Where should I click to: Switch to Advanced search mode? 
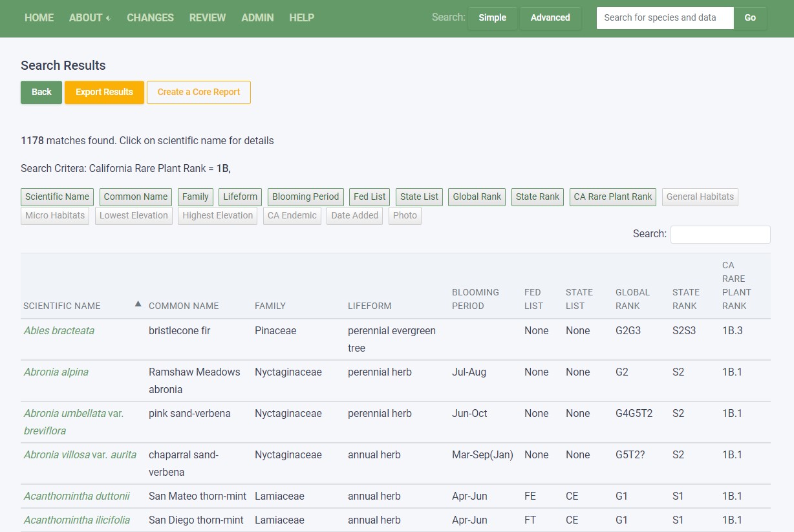[550, 18]
